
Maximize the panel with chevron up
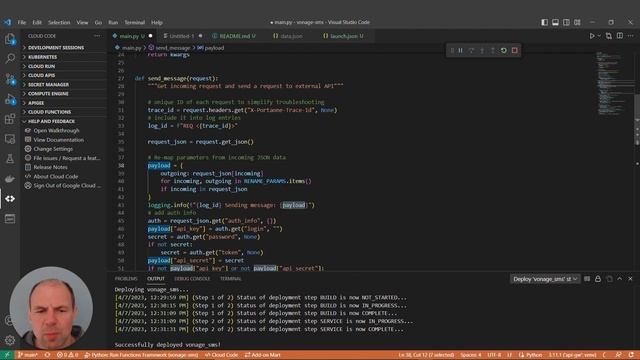[x=620, y=279]
